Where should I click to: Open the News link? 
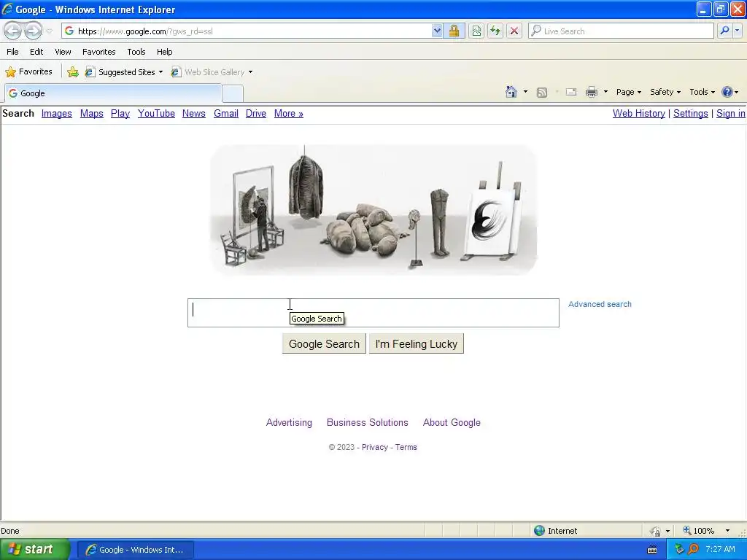coord(194,113)
